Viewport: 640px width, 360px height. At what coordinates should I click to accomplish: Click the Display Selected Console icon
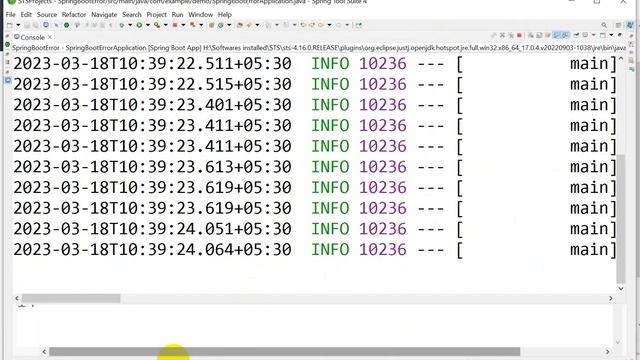(585, 36)
